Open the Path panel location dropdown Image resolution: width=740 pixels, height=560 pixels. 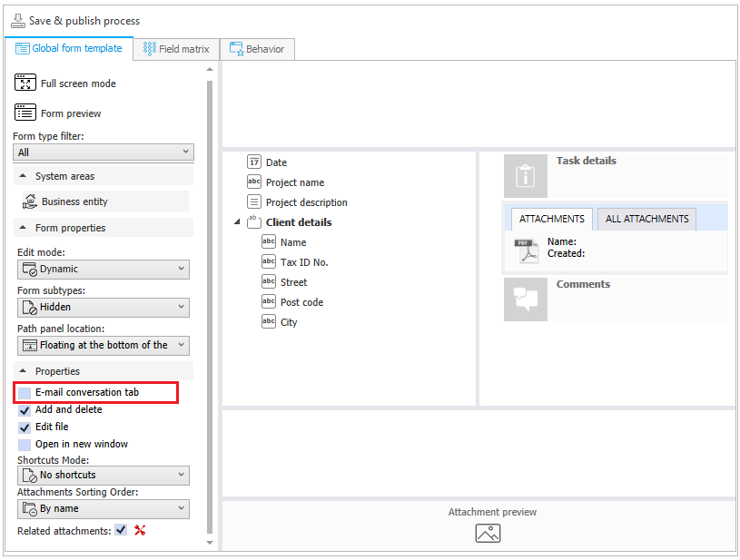[x=104, y=345]
